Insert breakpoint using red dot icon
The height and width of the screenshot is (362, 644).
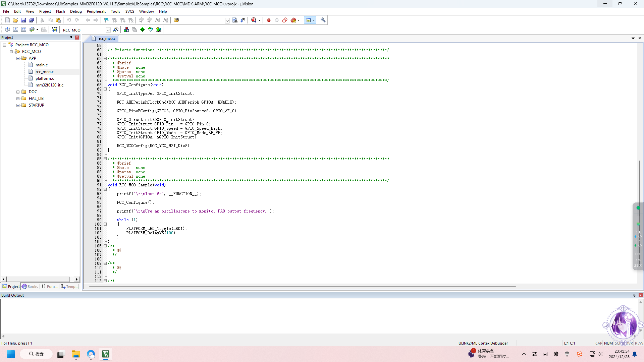pos(269,20)
